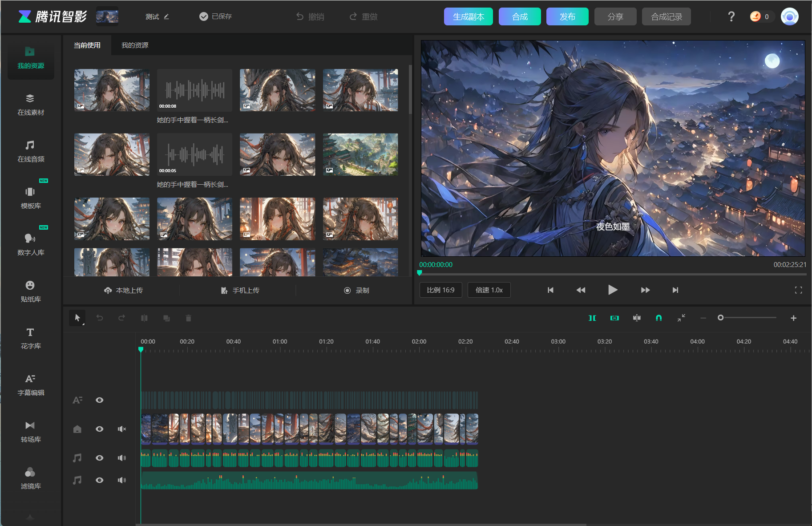
Task: Open the 比例 16:9 aspect ratio dropdown
Action: tap(440, 290)
